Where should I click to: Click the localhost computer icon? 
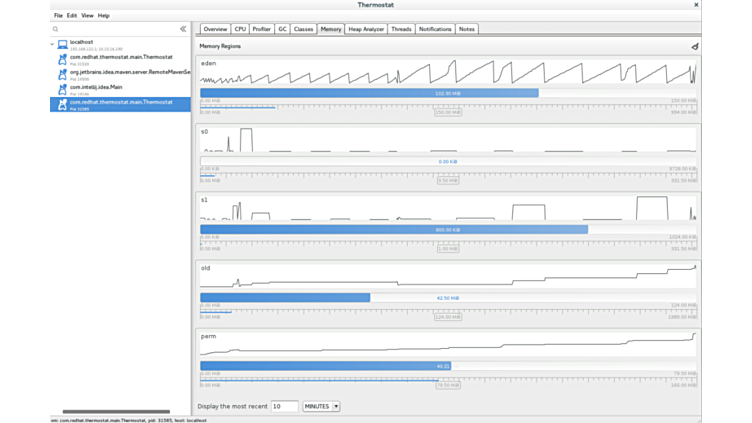pyautogui.click(x=62, y=45)
